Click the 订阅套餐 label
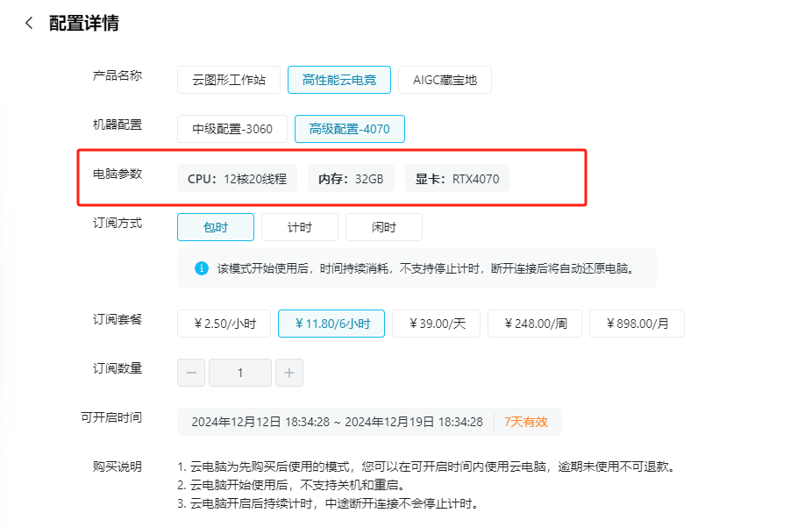The image size is (812, 527). 117,319
